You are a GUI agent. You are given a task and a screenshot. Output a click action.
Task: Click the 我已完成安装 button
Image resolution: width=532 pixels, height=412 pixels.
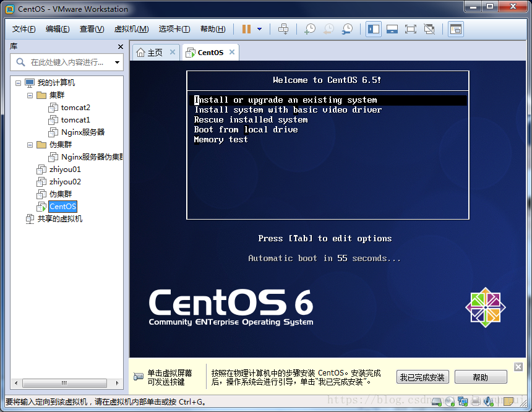pyautogui.click(x=423, y=377)
